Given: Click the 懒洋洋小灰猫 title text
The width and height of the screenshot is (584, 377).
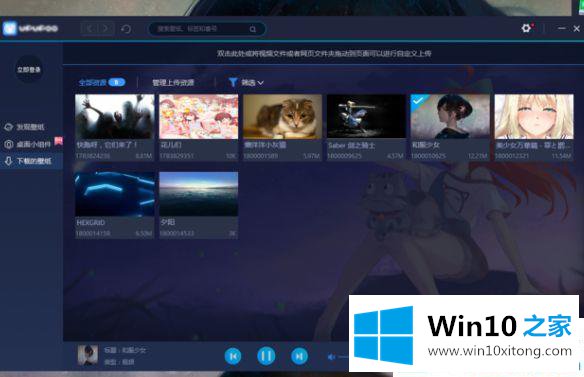Looking at the screenshot, I should (x=265, y=145).
